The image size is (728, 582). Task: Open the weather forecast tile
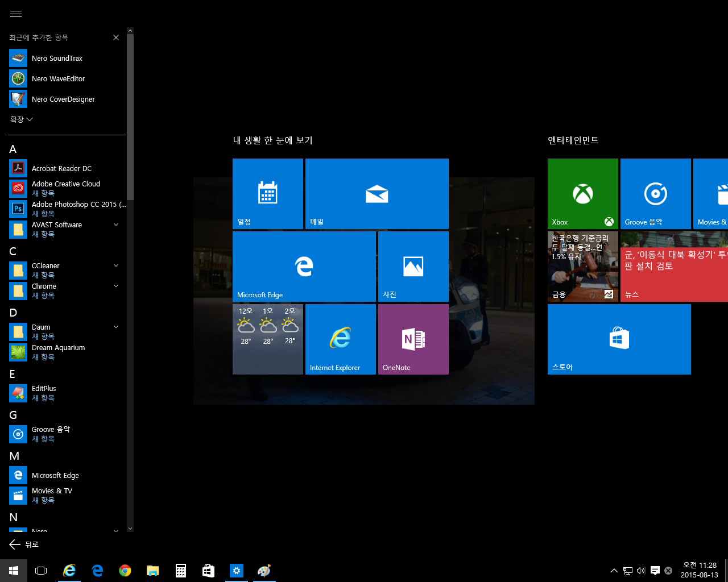click(268, 339)
